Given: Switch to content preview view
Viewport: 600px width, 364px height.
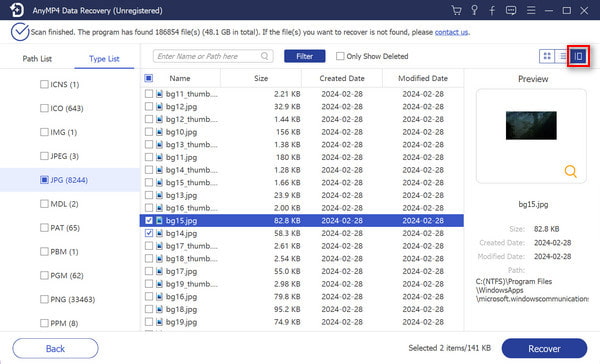Looking at the screenshot, I should pyautogui.click(x=578, y=56).
